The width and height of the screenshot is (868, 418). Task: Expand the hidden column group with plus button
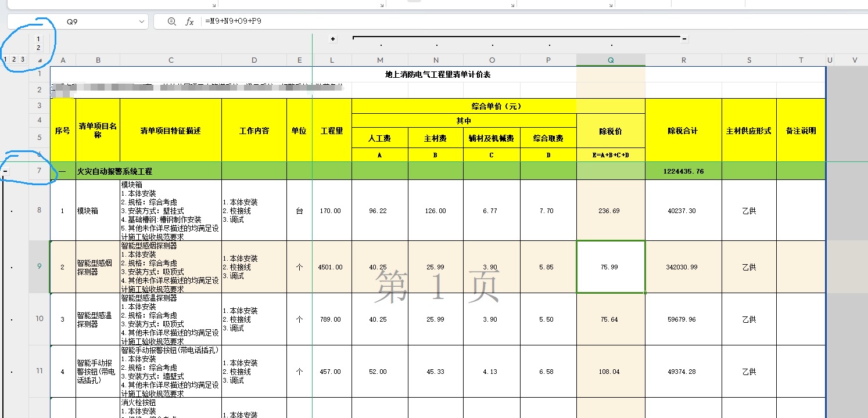click(x=333, y=39)
